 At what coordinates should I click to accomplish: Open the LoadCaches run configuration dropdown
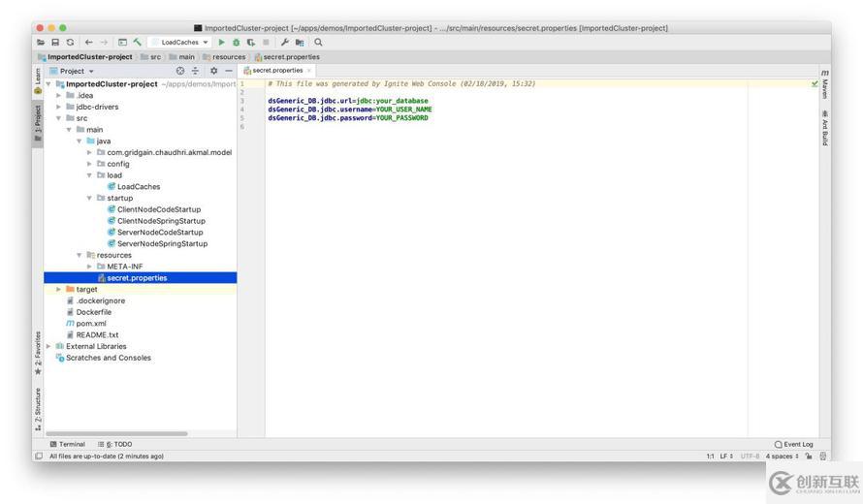pyautogui.click(x=180, y=43)
